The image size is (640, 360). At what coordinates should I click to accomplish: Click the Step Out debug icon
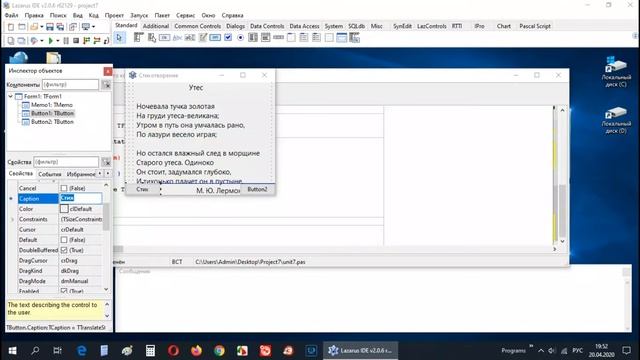(x=107, y=40)
